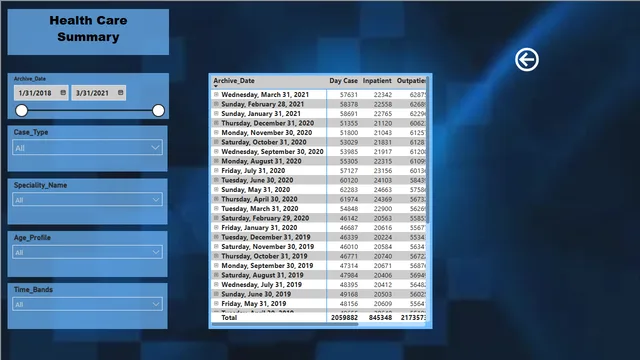Click the table horizontal scrollbar
This screenshot has height=360, width=640.
point(285,324)
